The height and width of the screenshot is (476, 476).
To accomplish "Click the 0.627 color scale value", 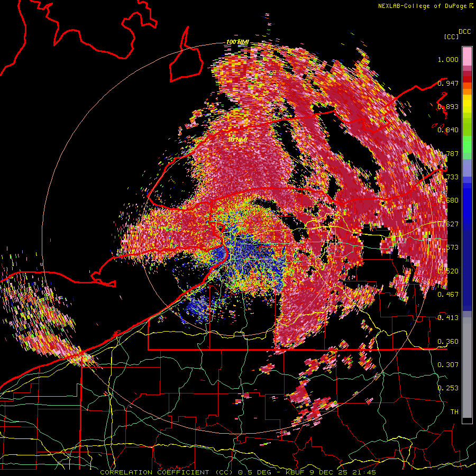I will pyautogui.click(x=448, y=224).
